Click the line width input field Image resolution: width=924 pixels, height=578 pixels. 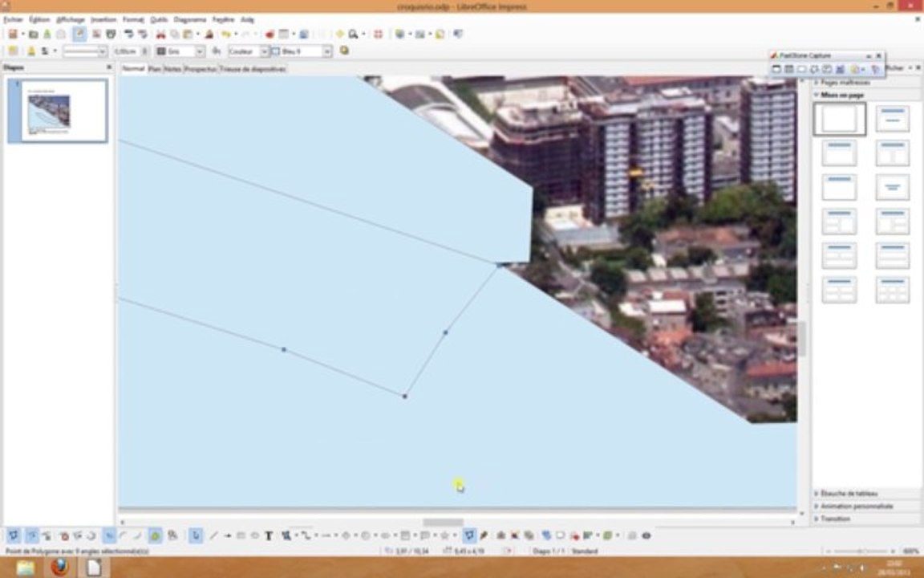click(x=126, y=51)
